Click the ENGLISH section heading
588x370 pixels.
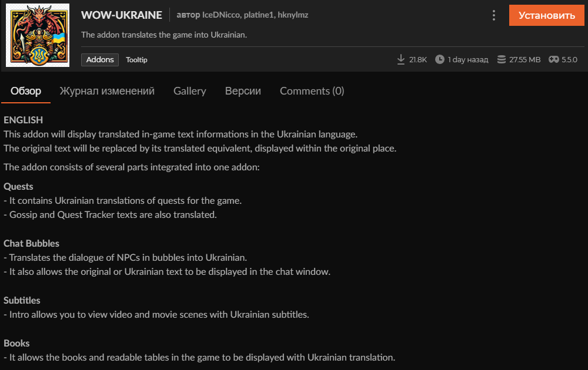point(24,120)
